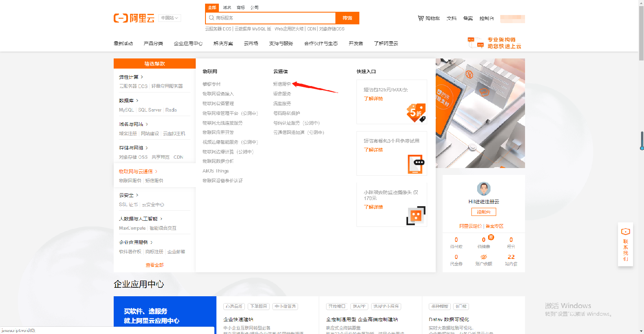Select the 全部 search tab

point(212,7)
